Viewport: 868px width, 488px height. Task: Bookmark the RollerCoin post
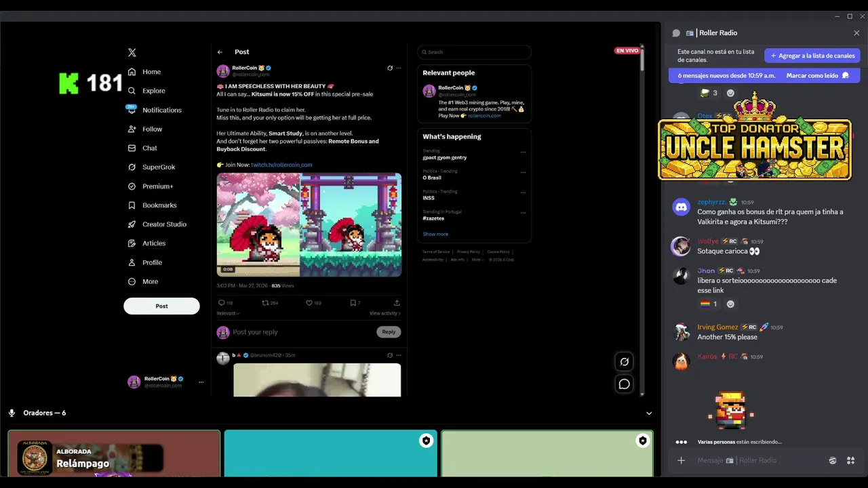click(x=353, y=303)
